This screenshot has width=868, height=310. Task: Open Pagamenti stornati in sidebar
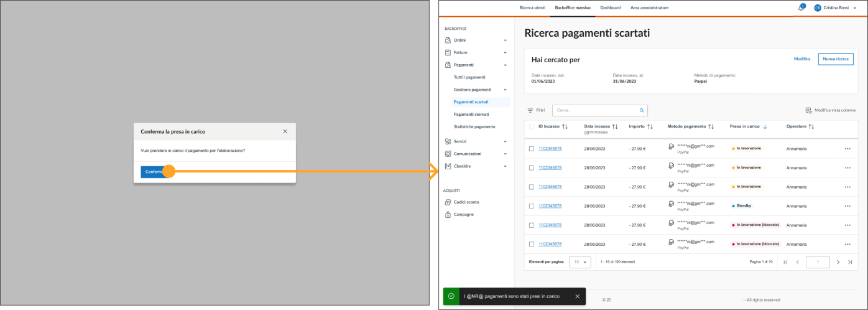(471, 114)
